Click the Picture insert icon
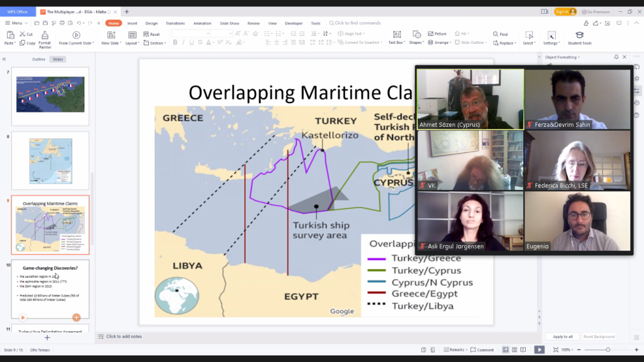 point(430,34)
